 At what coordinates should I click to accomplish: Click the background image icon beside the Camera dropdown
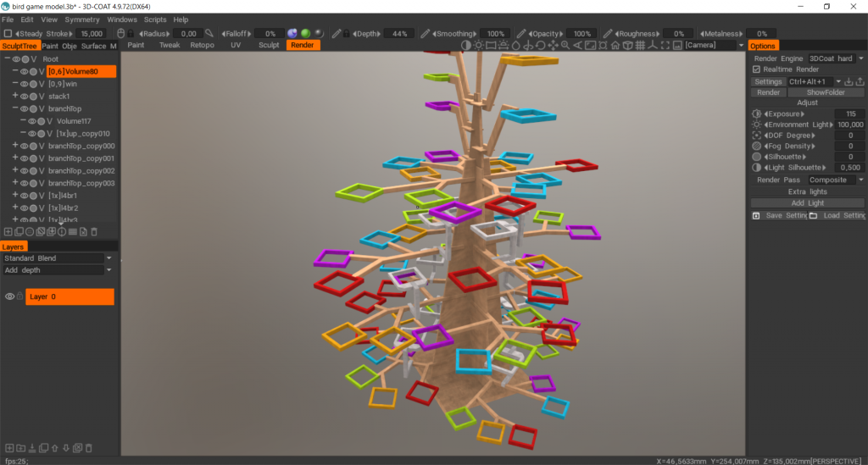pyautogui.click(x=677, y=46)
